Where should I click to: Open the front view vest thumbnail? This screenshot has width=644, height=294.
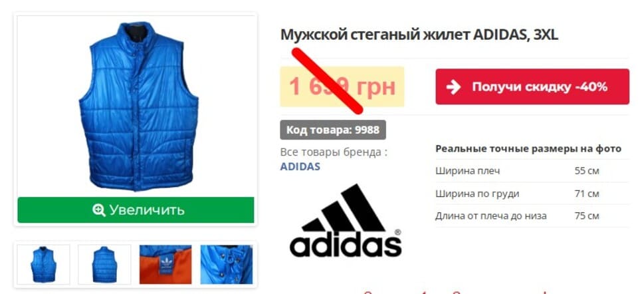(43, 264)
